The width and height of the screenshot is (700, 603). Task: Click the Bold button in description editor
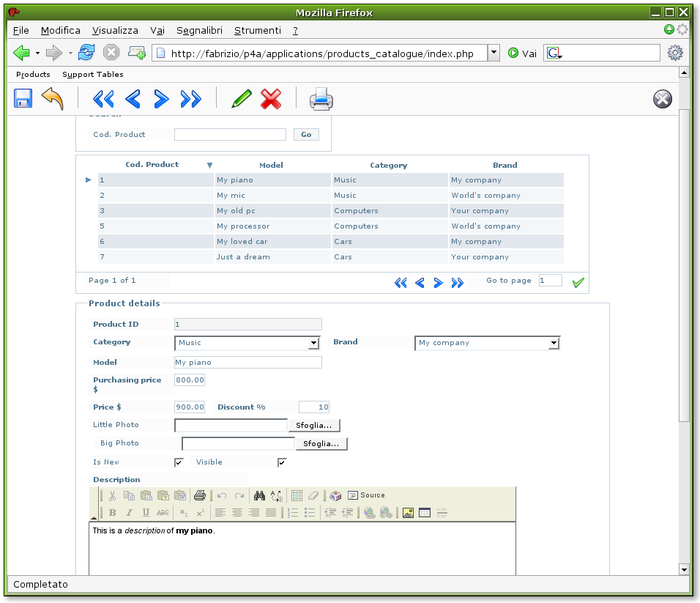point(112,513)
